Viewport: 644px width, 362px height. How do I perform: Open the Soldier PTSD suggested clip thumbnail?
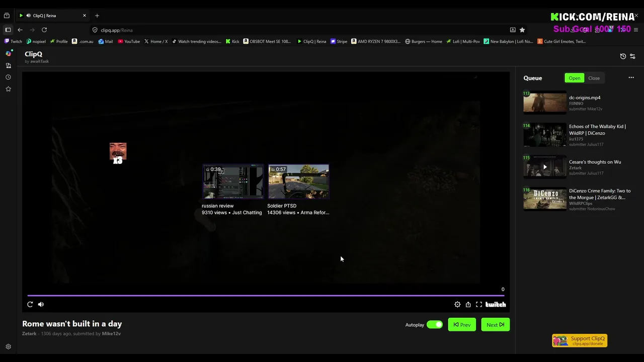(x=298, y=182)
